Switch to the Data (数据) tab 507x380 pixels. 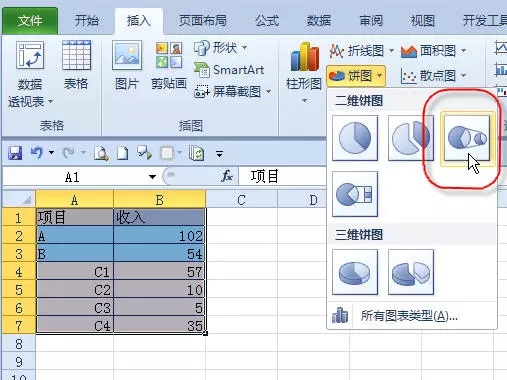319,21
